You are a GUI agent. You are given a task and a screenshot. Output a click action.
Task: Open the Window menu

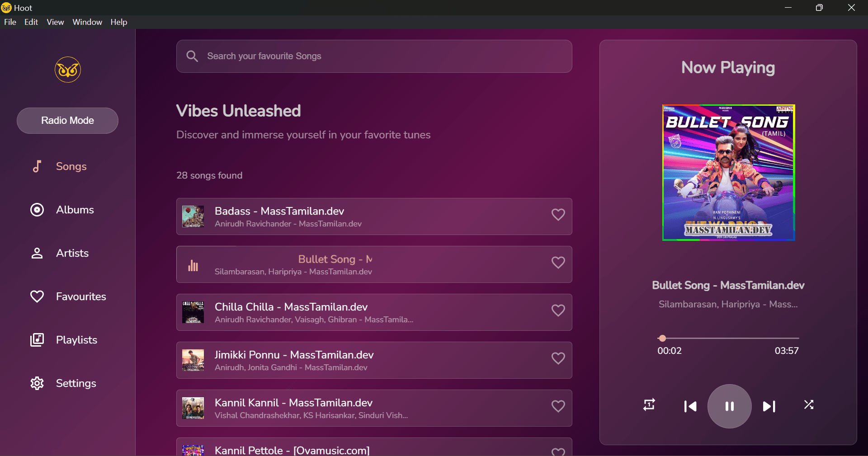coord(87,22)
